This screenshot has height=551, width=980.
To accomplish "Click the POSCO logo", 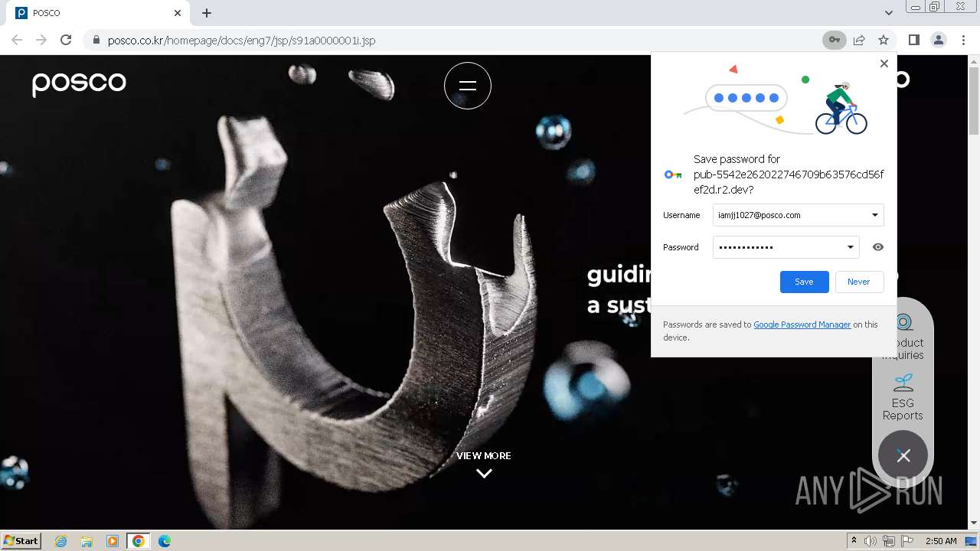I will pos(79,83).
